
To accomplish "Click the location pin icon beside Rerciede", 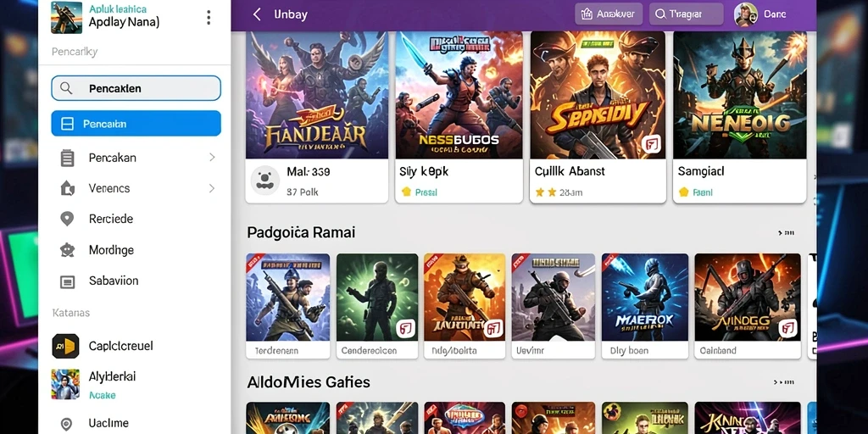I will (67, 219).
